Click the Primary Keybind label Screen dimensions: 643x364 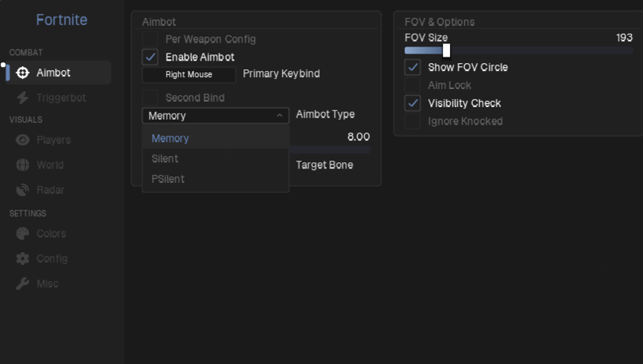pos(281,74)
